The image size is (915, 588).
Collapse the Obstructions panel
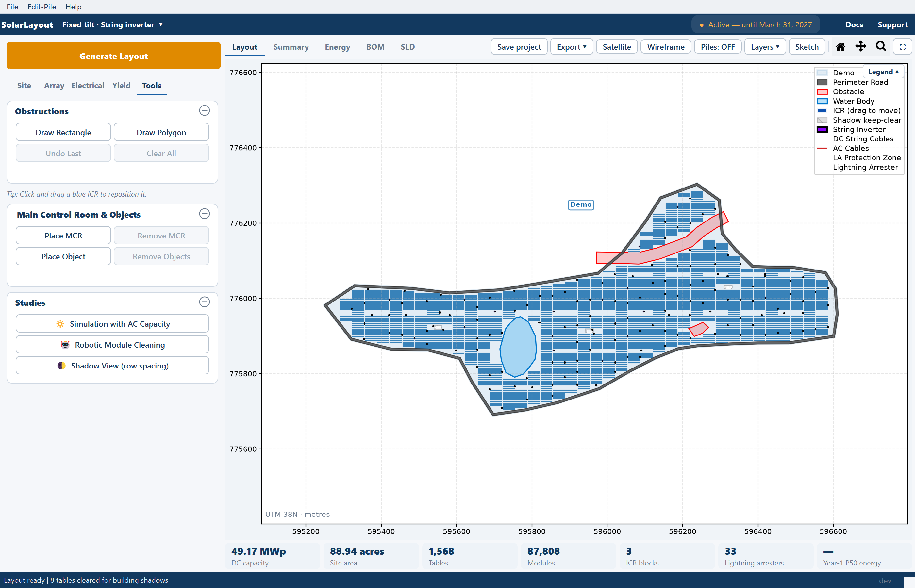click(205, 111)
